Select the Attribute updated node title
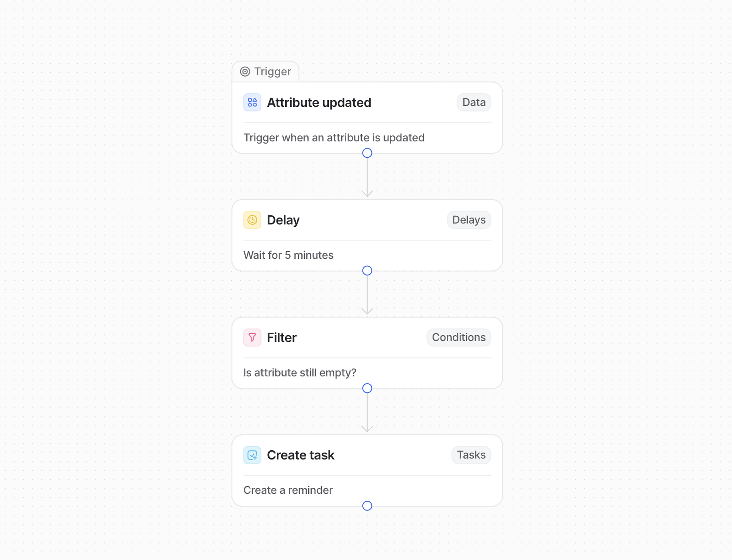732x560 pixels. 319,103
